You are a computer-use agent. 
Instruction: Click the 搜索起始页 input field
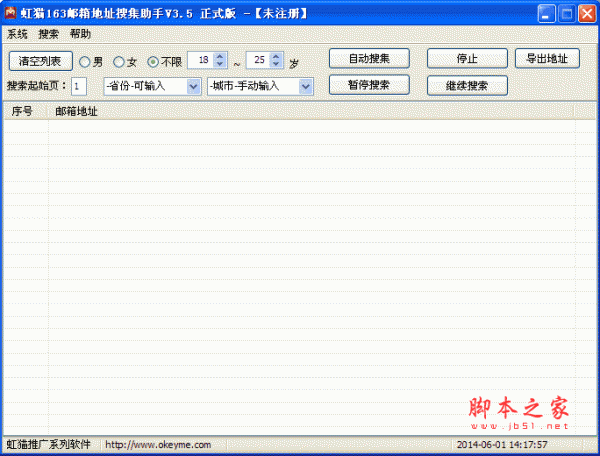[79, 86]
